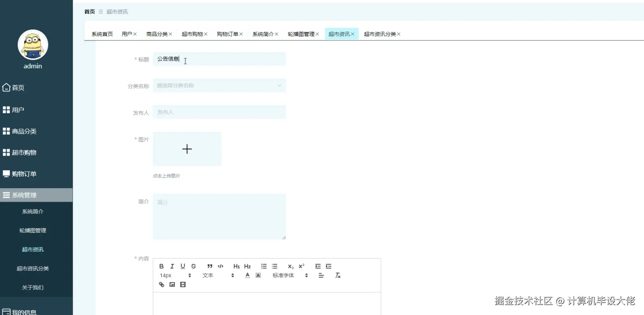Switch to the 系统简介 tab
This screenshot has width=644, height=315.
(x=263, y=34)
